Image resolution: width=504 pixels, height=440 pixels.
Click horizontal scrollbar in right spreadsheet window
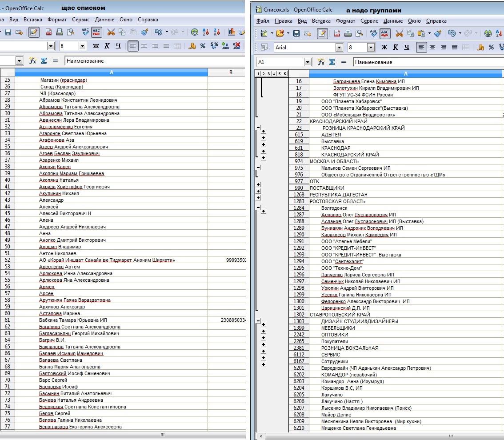point(382,436)
